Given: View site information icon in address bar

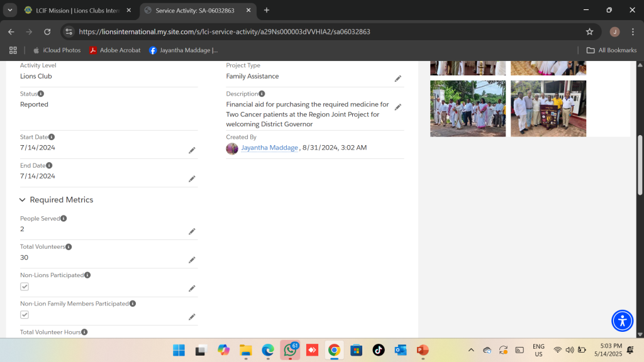Looking at the screenshot, I should pyautogui.click(x=69, y=31).
